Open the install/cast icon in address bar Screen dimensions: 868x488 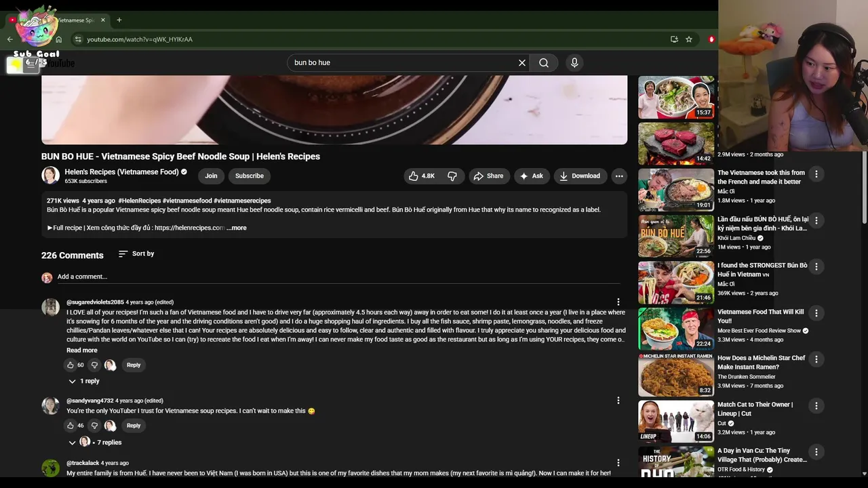[x=674, y=39]
